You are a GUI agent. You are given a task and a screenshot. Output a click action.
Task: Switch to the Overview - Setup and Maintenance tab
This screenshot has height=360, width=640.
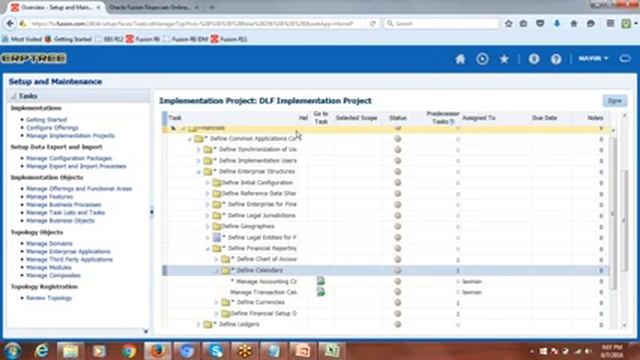(56, 7)
